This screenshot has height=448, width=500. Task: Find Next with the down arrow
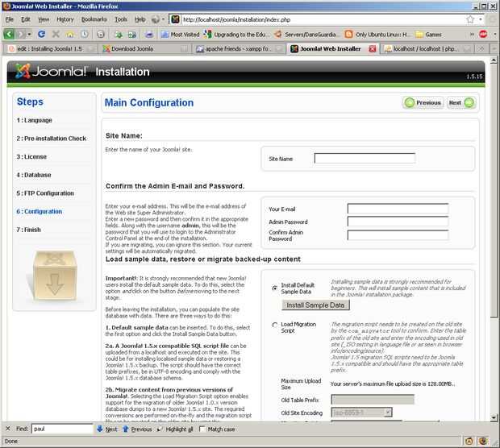point(107,429)
